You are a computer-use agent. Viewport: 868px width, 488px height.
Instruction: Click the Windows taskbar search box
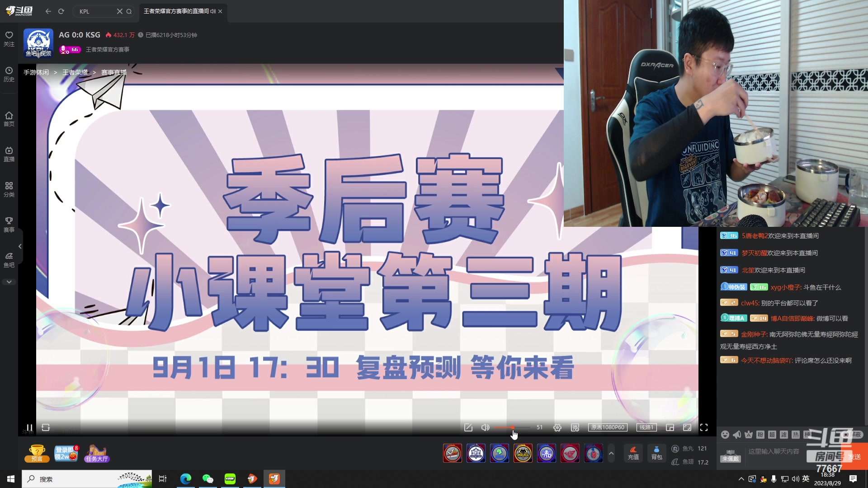pyautogui.click(x=87, y=479)
